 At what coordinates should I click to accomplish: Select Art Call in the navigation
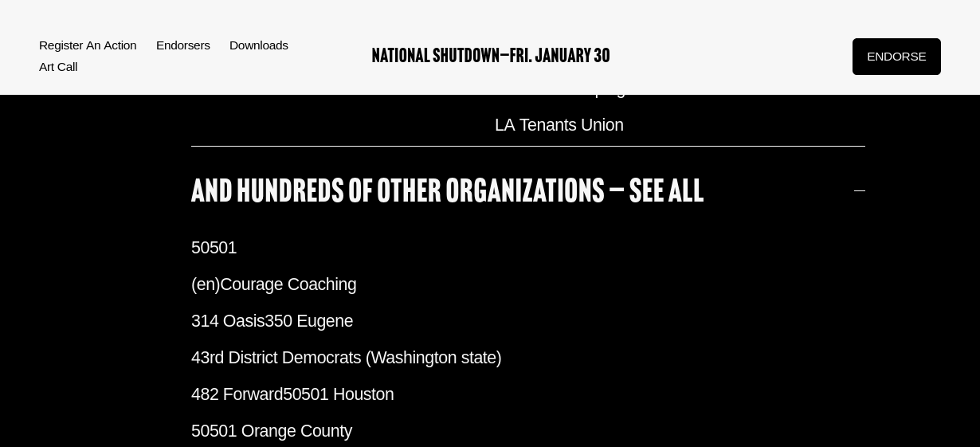click(x=58, y=67)
